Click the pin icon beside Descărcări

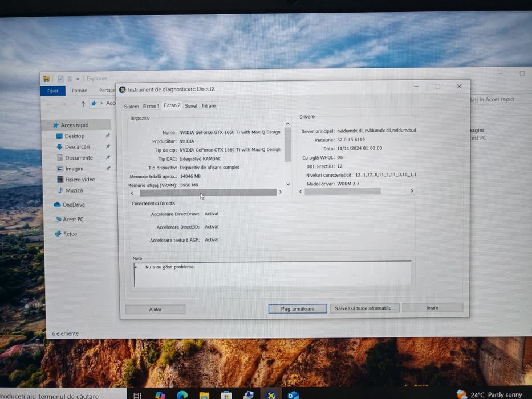108,146
